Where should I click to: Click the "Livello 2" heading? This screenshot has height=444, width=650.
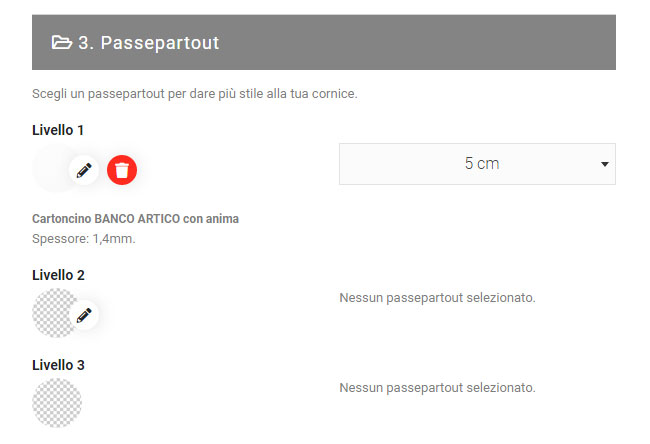59,275
